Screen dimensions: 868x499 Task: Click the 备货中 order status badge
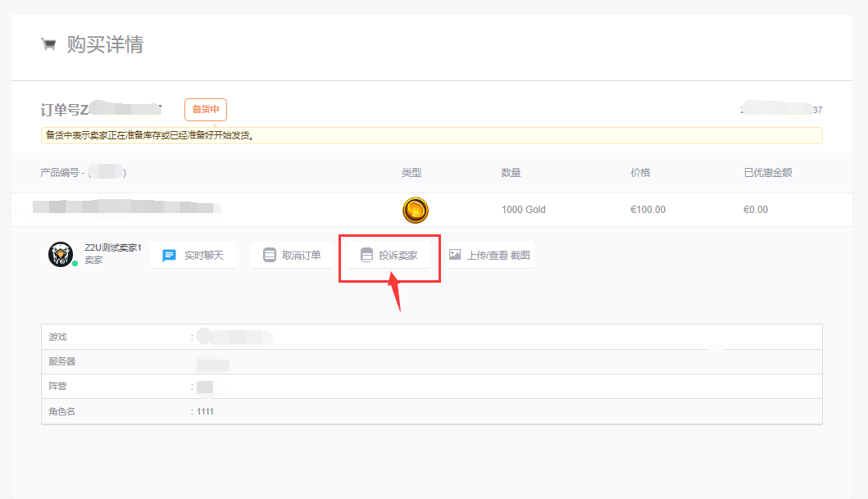coord(205,110)
